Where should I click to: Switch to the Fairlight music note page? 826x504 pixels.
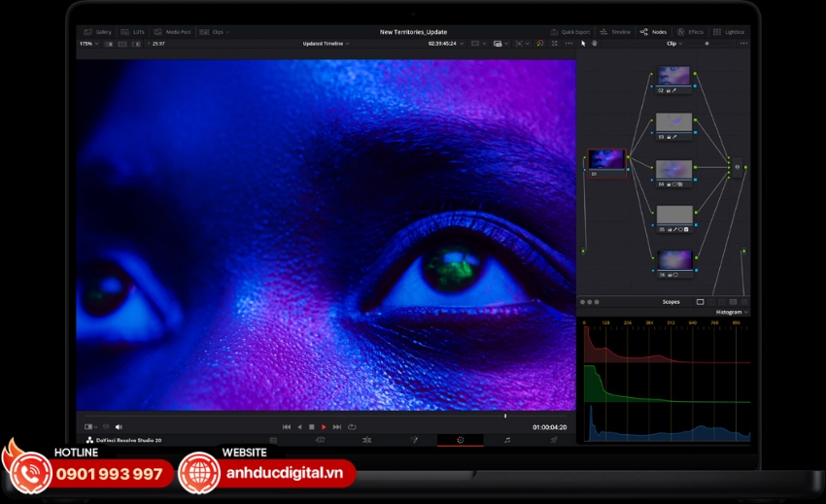[506, 440]
